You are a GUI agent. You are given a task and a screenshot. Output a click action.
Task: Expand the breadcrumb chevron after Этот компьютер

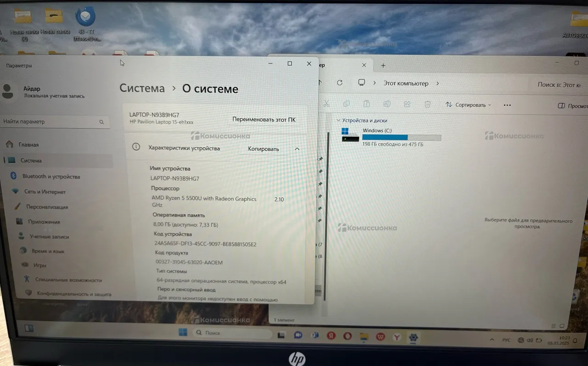pyautogui.click(x=437, y=84)
